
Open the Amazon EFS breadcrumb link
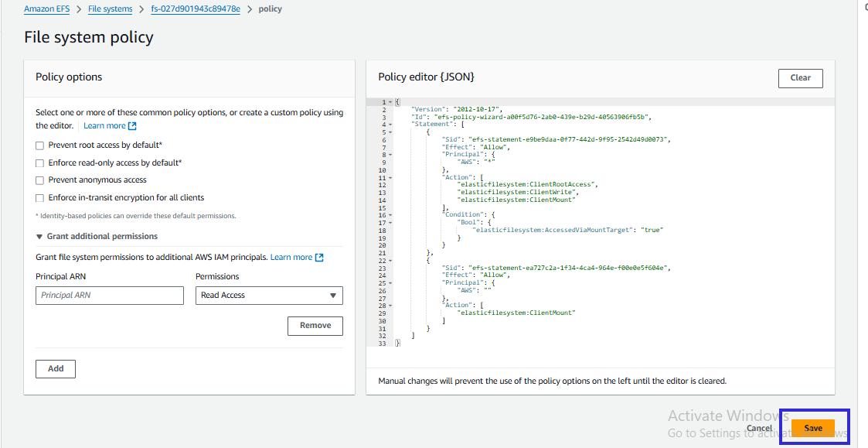46,9
